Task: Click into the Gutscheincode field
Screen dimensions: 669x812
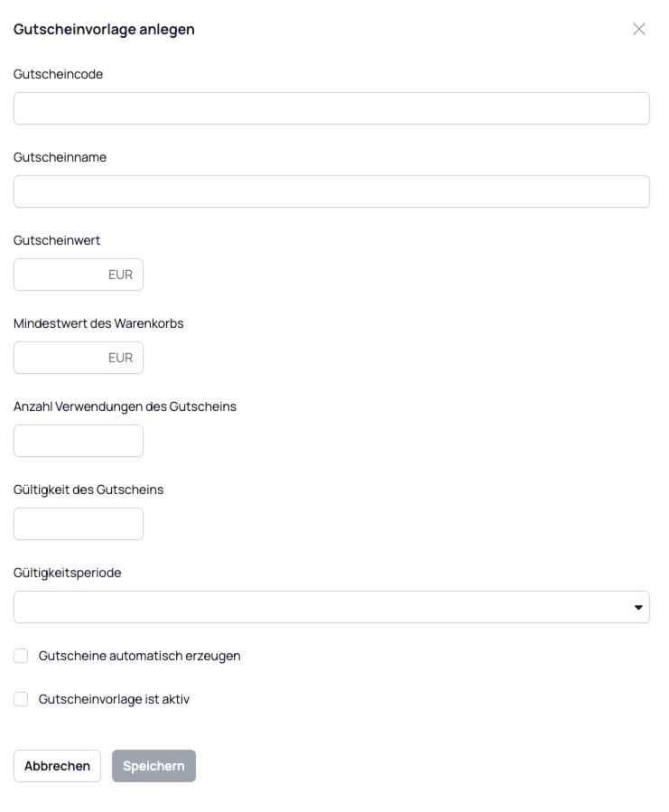Action: pos(331,108)
